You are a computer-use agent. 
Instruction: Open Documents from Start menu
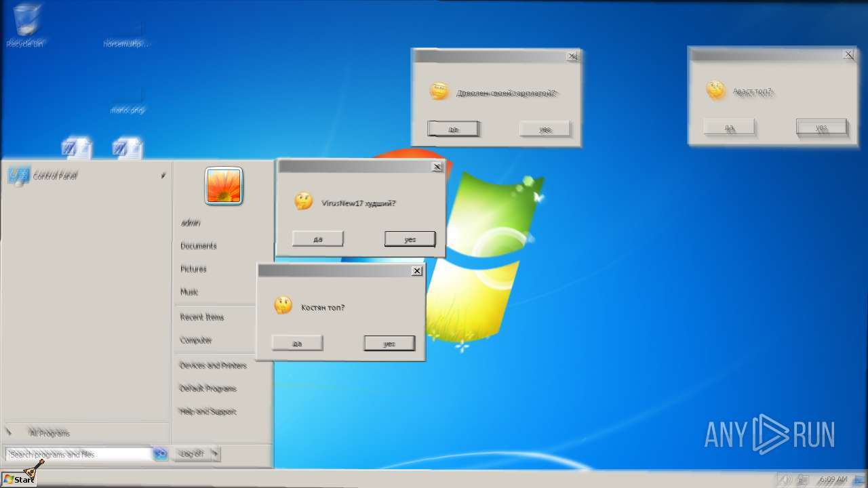pyautogui.click(x=199, y=245)
